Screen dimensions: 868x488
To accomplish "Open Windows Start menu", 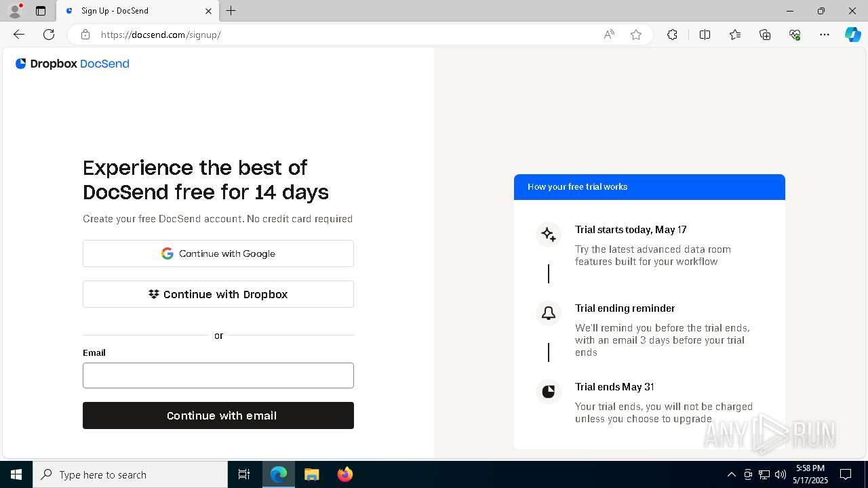I will (16, 474).
